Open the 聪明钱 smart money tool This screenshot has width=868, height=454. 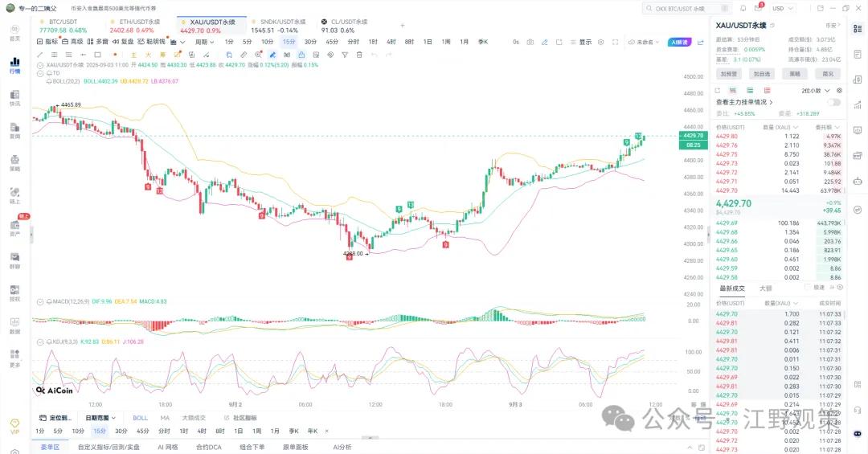[x=151, y=42]
